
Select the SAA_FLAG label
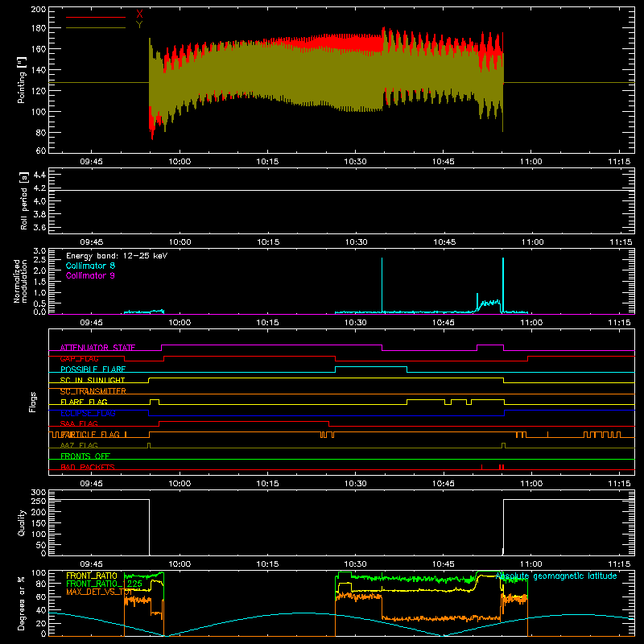79,423
